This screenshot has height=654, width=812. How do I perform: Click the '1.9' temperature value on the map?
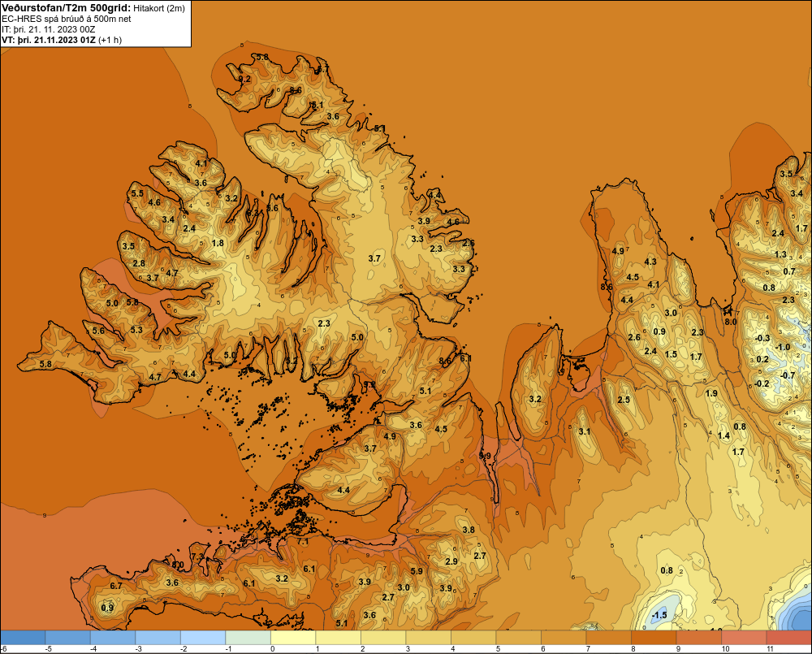click(x=711, y=394)
